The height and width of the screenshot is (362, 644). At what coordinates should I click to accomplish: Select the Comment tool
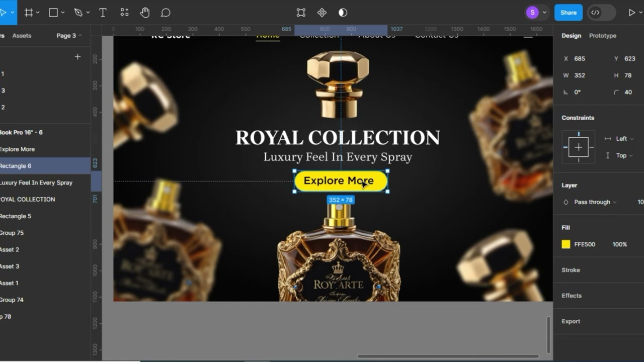pos(166,13)
